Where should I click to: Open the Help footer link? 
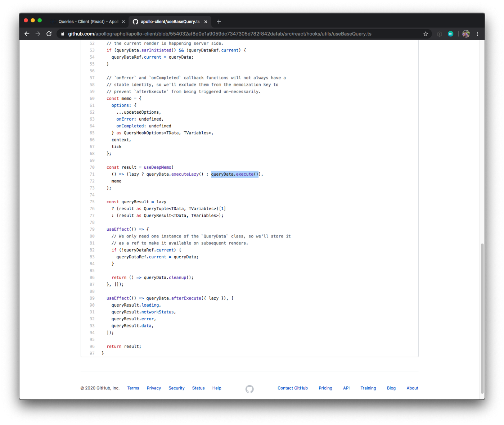click(217, 388)
